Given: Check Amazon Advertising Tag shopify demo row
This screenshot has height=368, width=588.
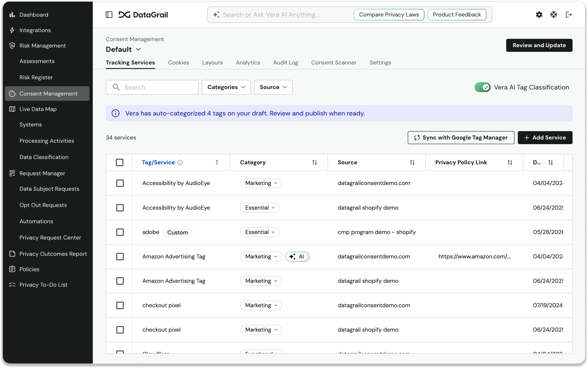Looking at the screenshot, I should (120, 281).
